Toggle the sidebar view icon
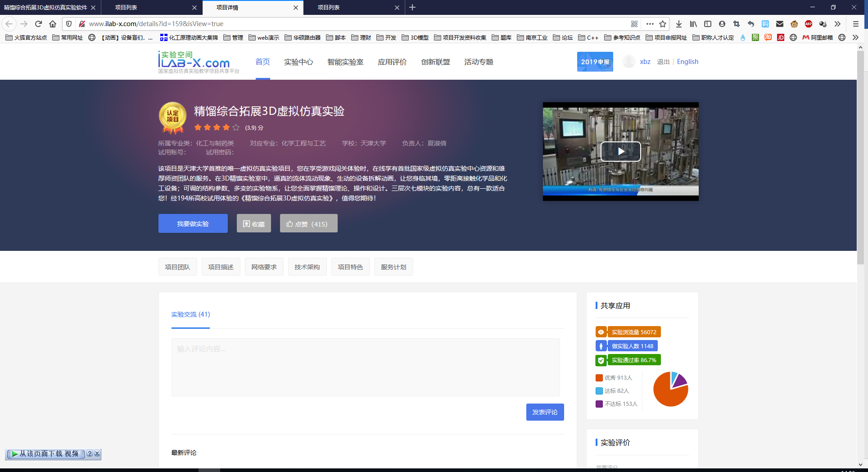The image size is (868, 472). (x=708, y=24)
